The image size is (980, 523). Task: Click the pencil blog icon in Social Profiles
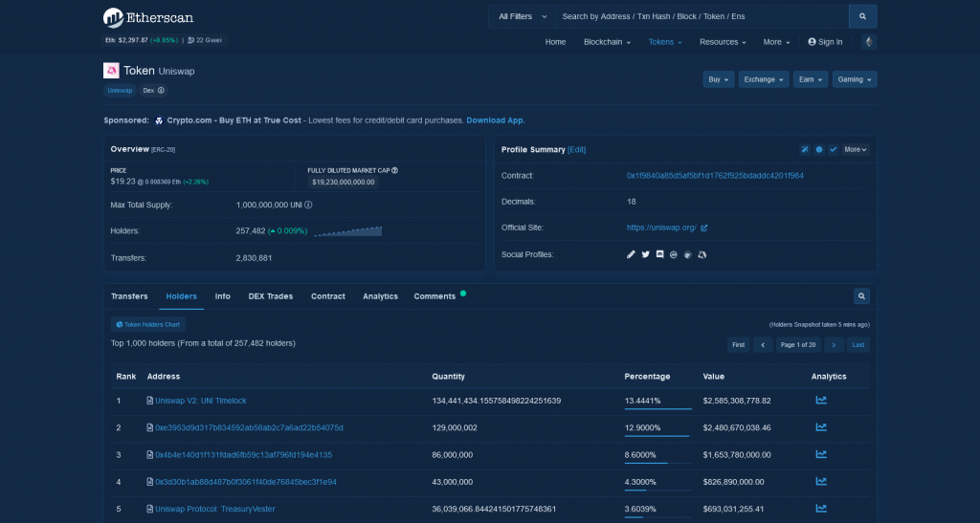click(631, 254)
